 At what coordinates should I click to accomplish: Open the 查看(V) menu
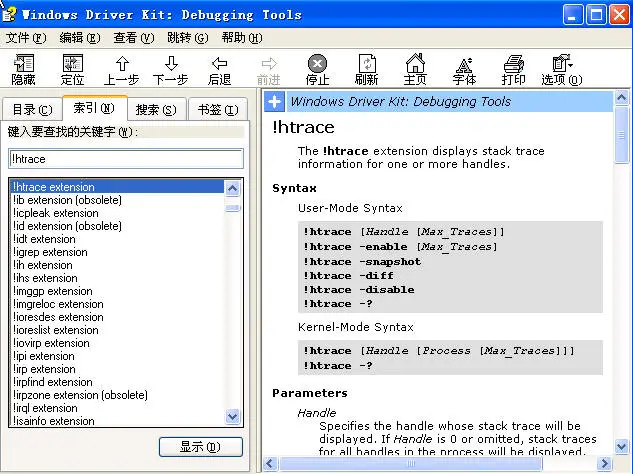(134, 38)
